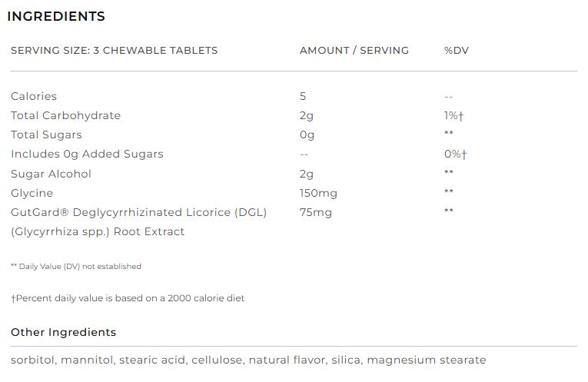Select the 1%† daily value entry
Image resolution: width=588 pixels, height=382 pixels.
pyautogui.click(x=453, y=115)
